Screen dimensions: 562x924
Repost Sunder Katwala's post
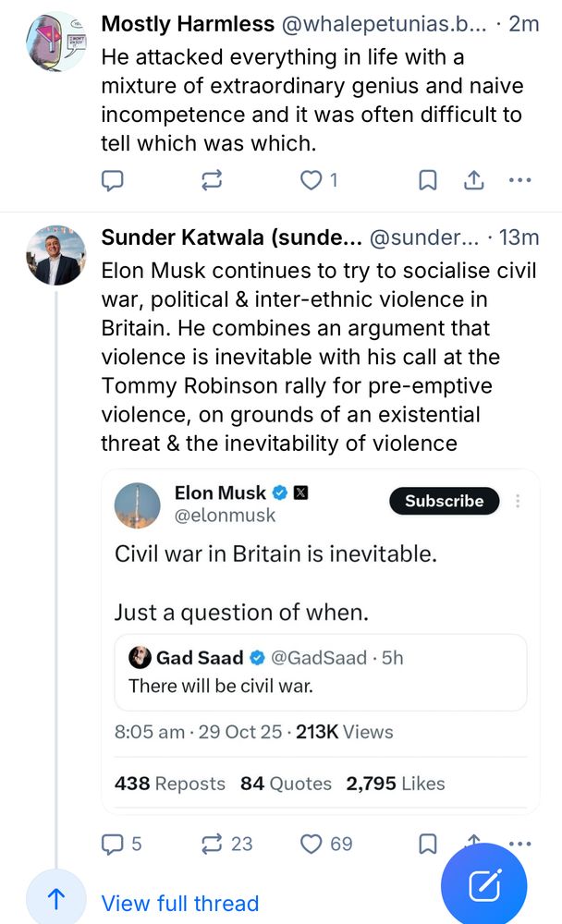212,843
